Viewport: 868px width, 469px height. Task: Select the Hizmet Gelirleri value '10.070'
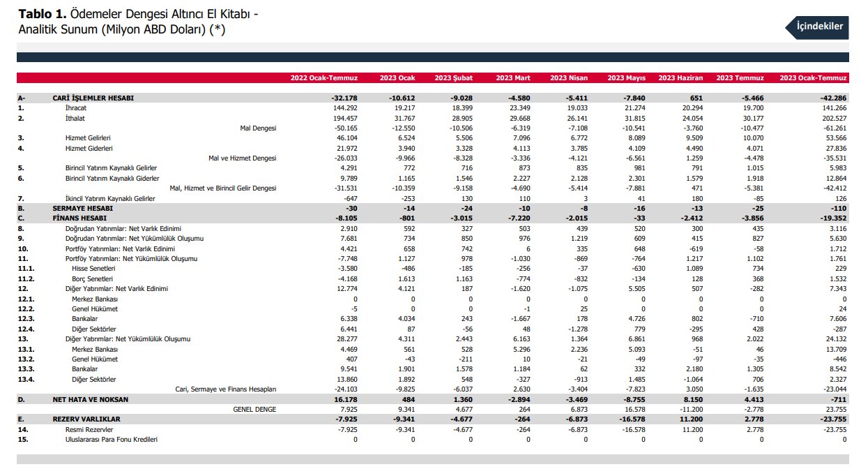[x=754, y=138]
